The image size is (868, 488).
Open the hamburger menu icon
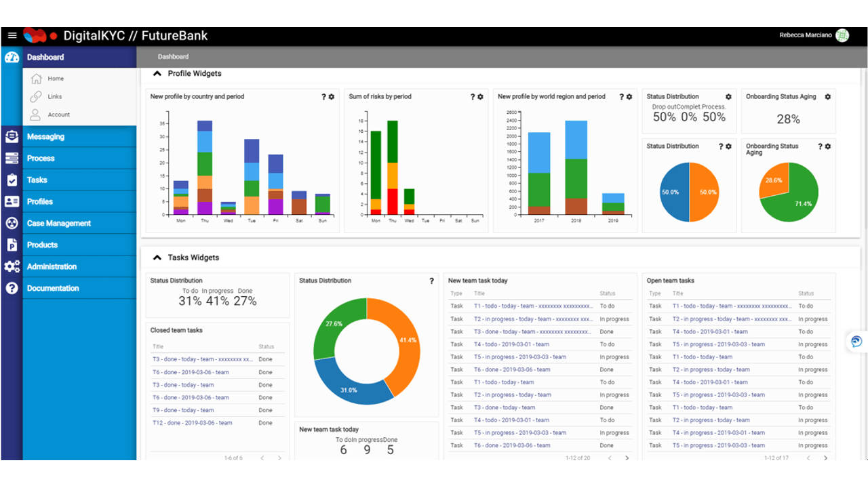12,36
